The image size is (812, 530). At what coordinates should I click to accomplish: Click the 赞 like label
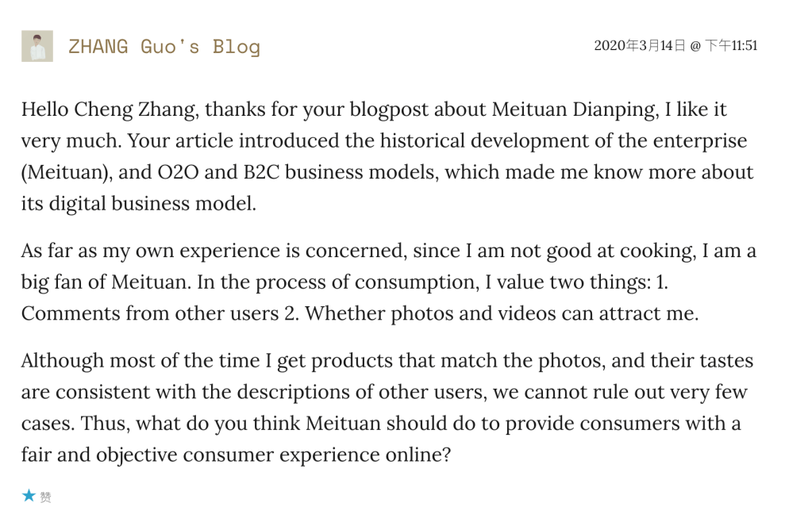46,497
